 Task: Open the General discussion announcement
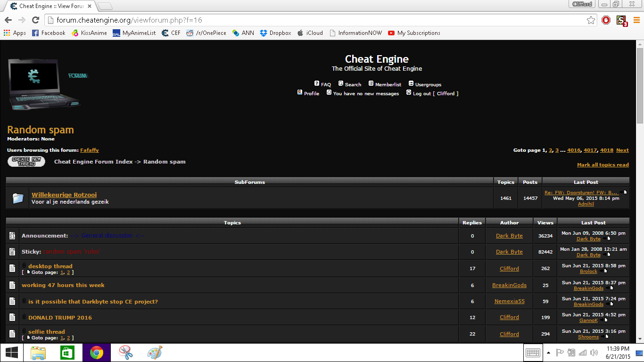pyautogui.click(x=107, y=236)
